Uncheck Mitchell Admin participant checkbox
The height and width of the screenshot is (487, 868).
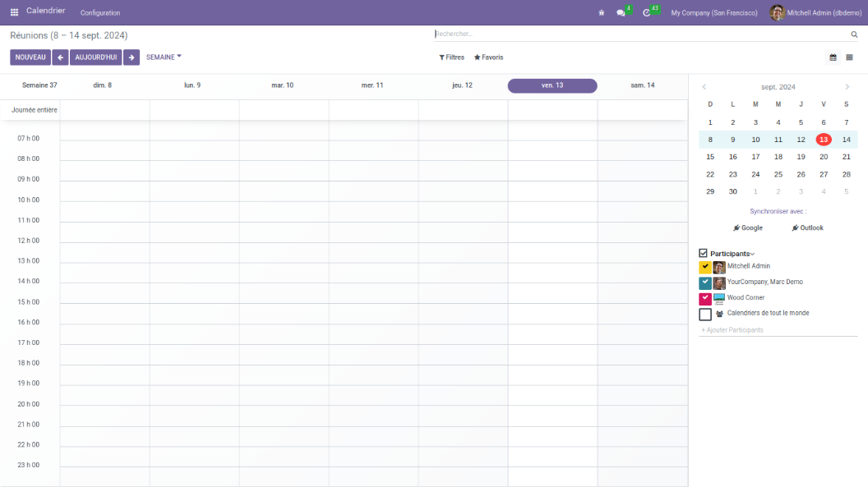pyautogui.click(x=704, y=267)
